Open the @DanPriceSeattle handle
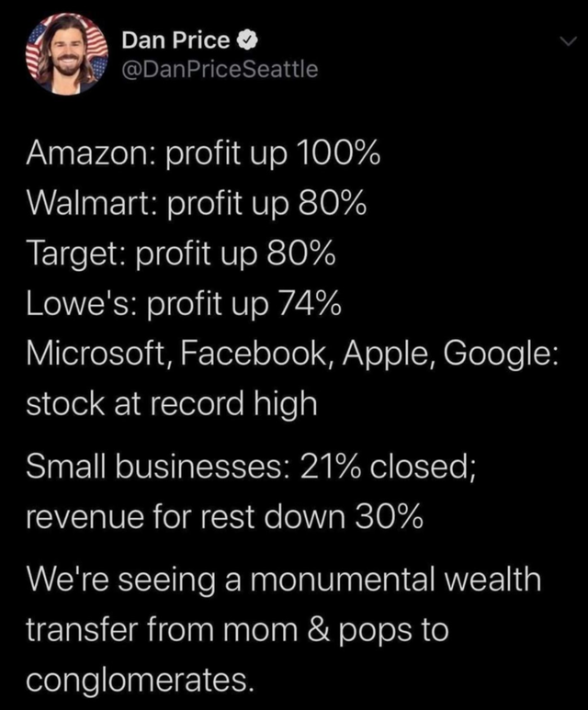 [220, 69]
